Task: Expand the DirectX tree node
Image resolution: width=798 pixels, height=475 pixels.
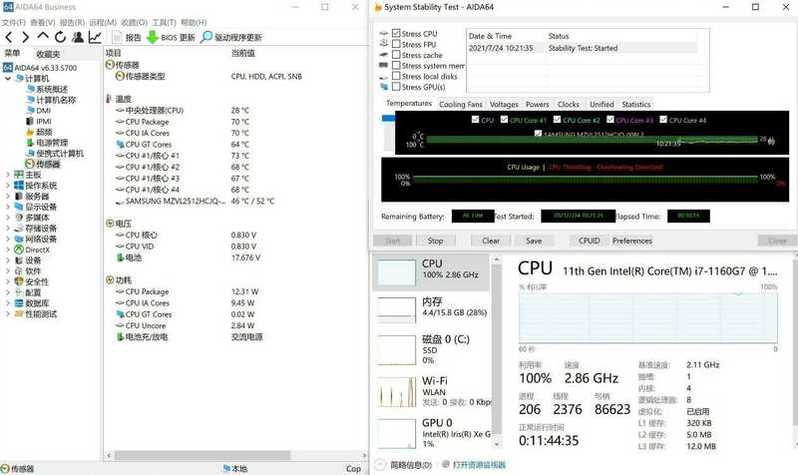Action: tap(8, 249)
